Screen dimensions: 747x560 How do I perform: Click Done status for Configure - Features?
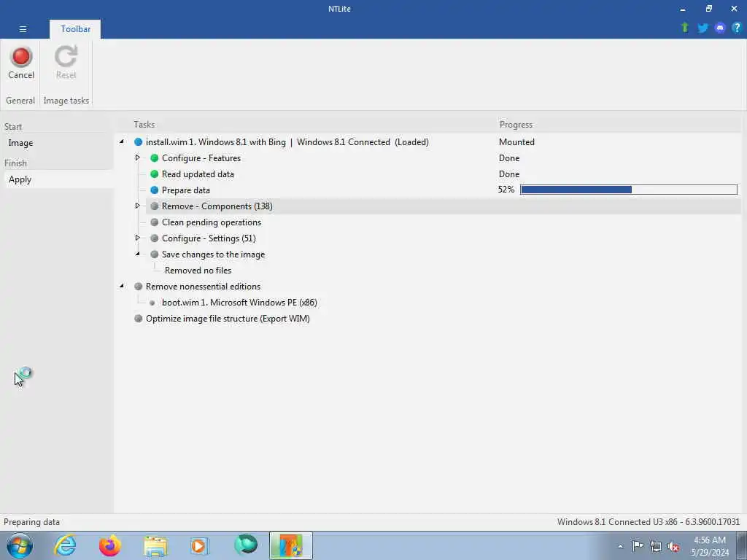[x=508, y=158]
